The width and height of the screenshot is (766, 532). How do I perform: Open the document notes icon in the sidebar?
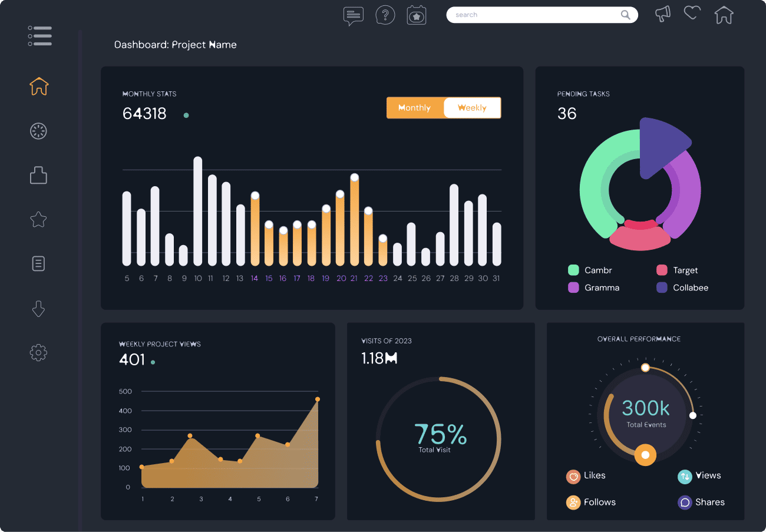coord(38,263)
